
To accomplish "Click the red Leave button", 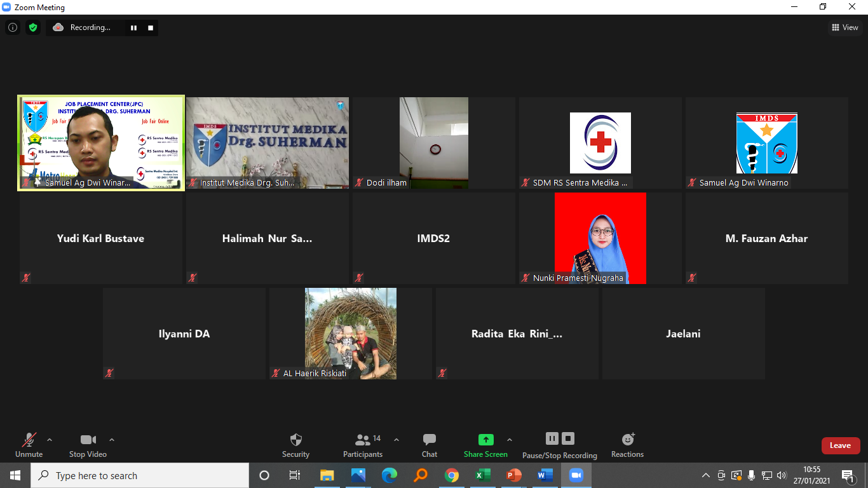I will pos(840,445).
